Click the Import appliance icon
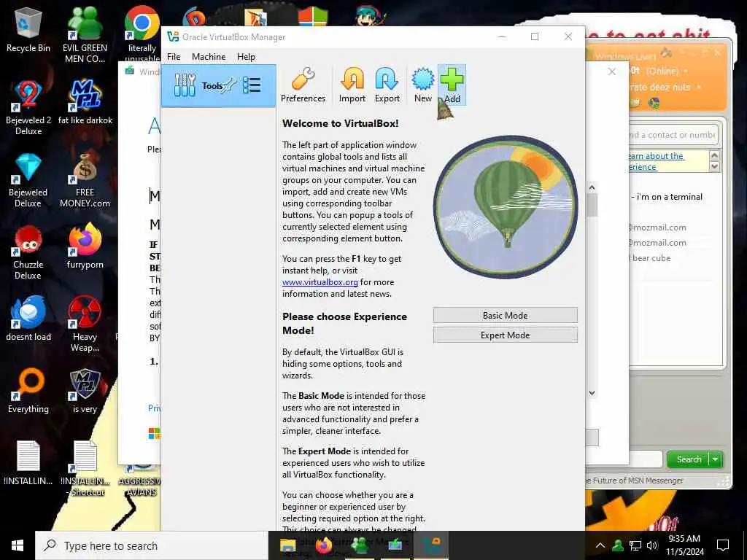 coord(352,85)
